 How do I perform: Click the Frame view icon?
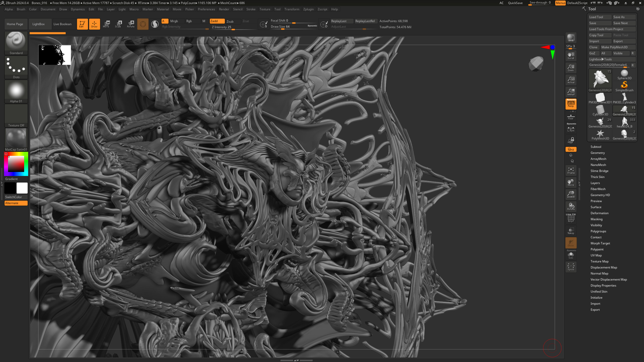pos(571,170)
